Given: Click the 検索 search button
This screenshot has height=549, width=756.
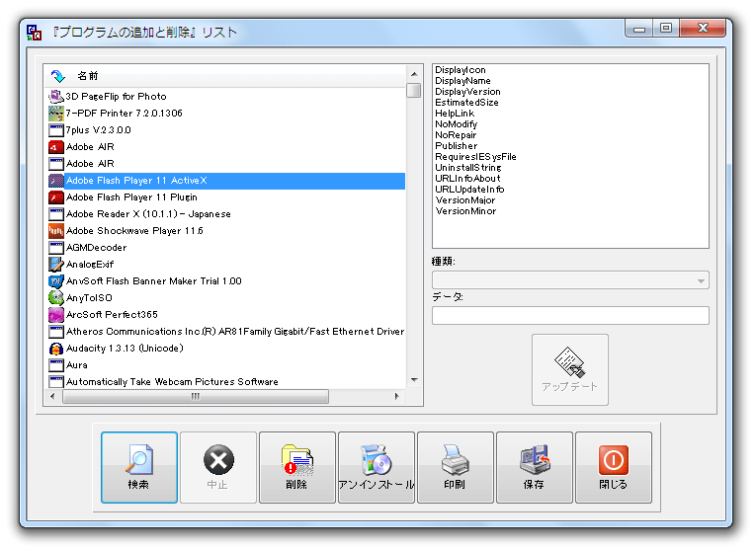Looking at the screenshot, I should (139, 467).
